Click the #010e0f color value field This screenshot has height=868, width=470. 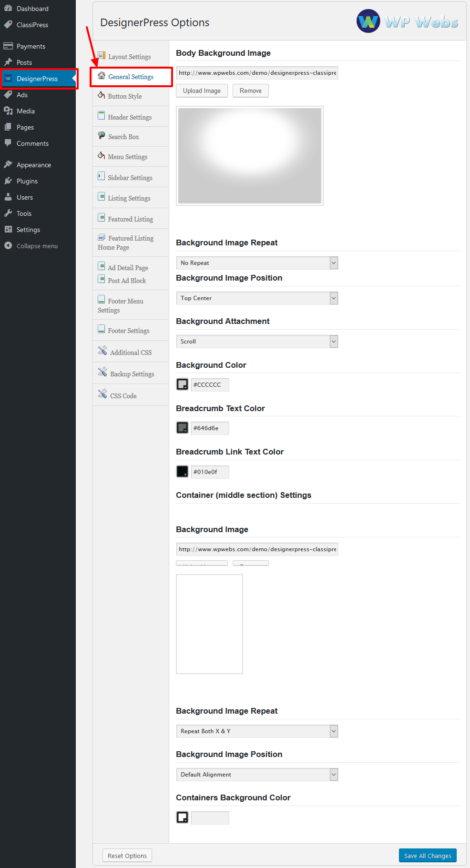[210, 472]
